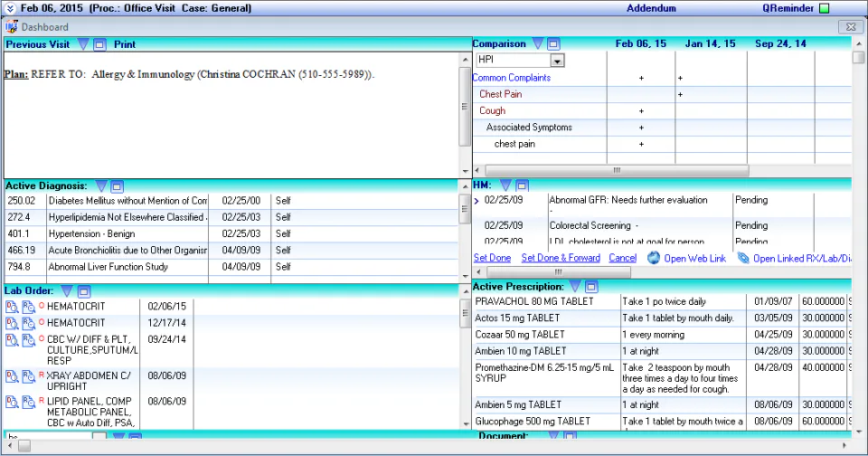Screen dimensions: 868x456
Task: Toggle the green QReminder checkbox
Action: (x=825, y=8)
